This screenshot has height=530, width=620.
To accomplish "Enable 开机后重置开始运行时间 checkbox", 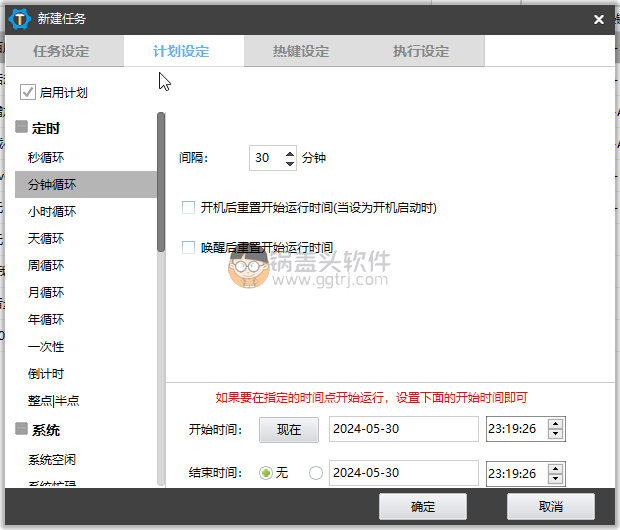I will [188, 207].
